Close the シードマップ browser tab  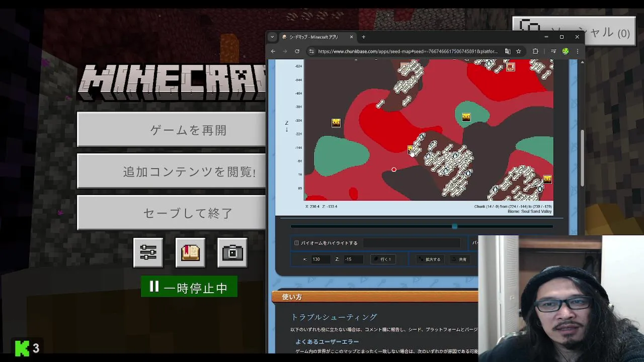(x=351, y=37)
